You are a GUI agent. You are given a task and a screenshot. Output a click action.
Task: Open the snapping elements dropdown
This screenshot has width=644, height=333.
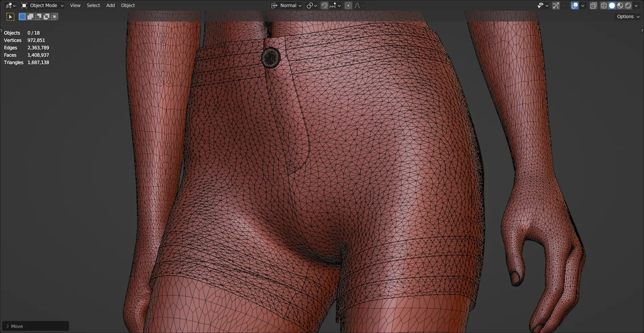[335, 5]
